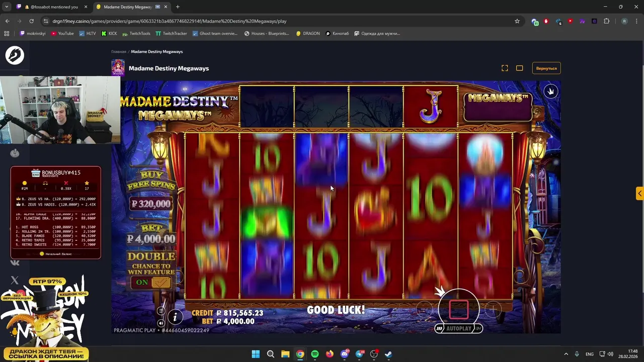644x362 pixels.
Task: Expand the orange side panel arrow
Action: click(x=639, y=193)
